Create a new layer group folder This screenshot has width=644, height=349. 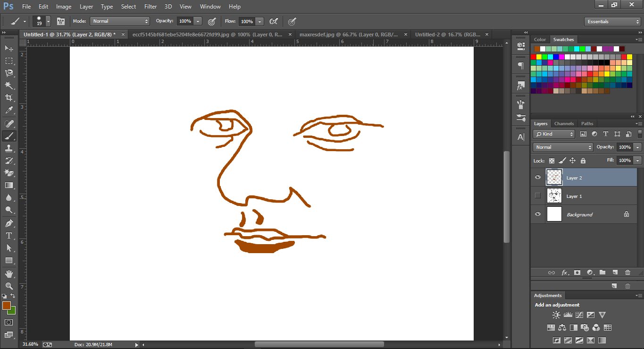[x=602, y=272]
